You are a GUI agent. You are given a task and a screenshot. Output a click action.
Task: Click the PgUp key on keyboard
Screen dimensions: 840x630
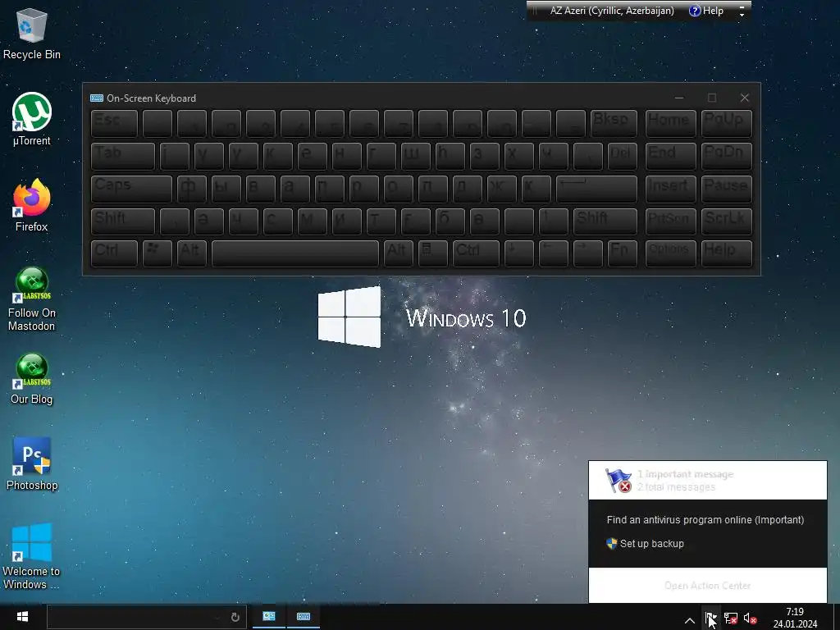tap(727, 123)
